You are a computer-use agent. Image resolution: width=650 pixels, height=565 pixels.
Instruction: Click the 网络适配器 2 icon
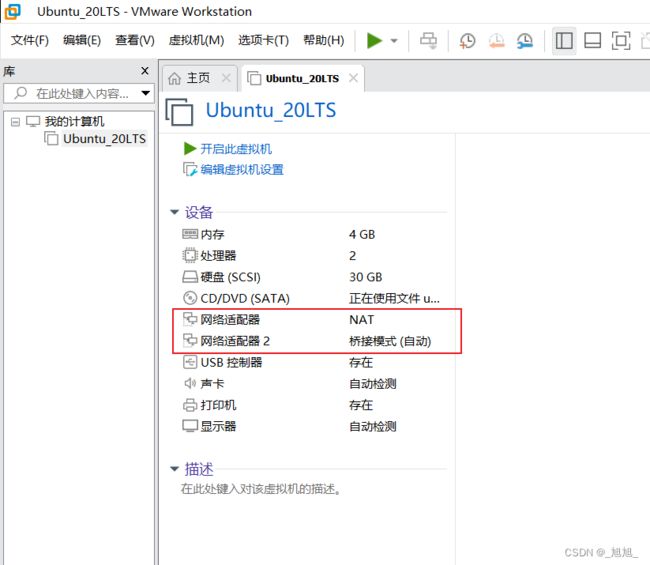coord(190,340)
